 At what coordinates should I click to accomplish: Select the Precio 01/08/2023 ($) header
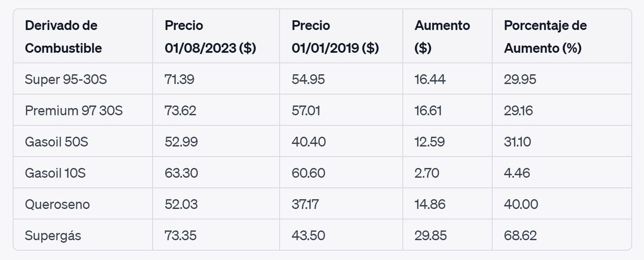210,37
